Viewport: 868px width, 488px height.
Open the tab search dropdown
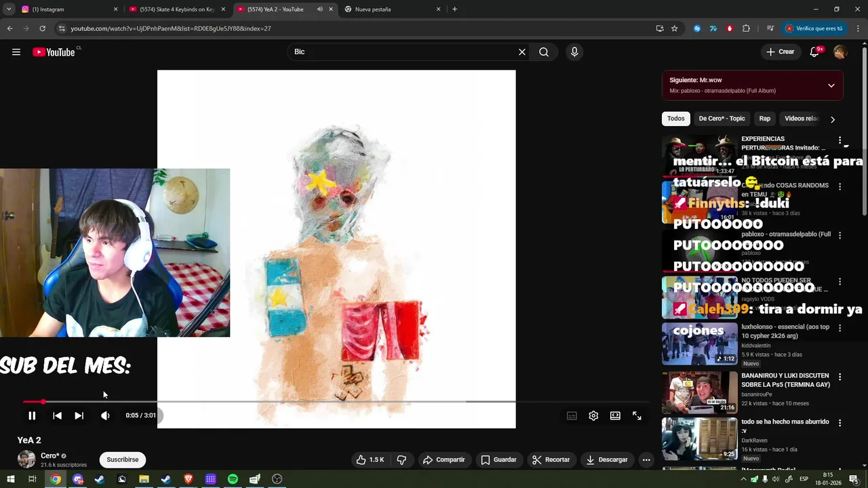[x=9, y=9]
